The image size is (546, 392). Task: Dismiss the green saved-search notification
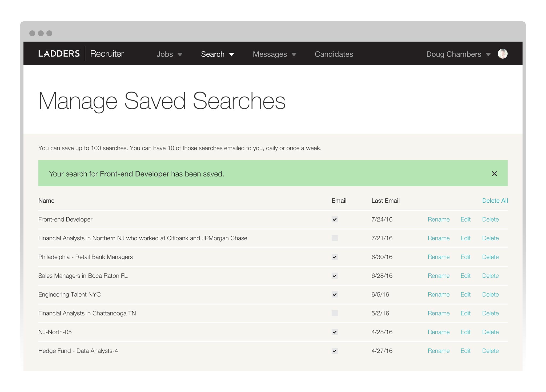click(x=494, y=174)
